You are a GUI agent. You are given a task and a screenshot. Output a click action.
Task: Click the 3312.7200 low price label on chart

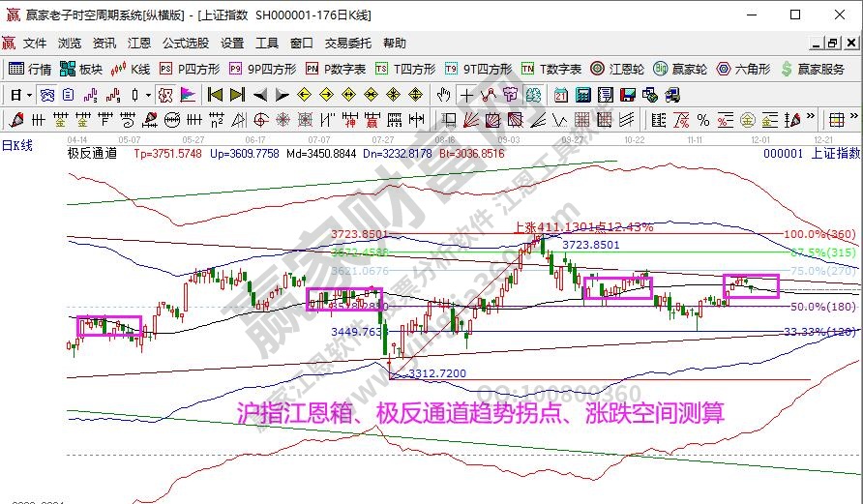[x=436, y=372]
